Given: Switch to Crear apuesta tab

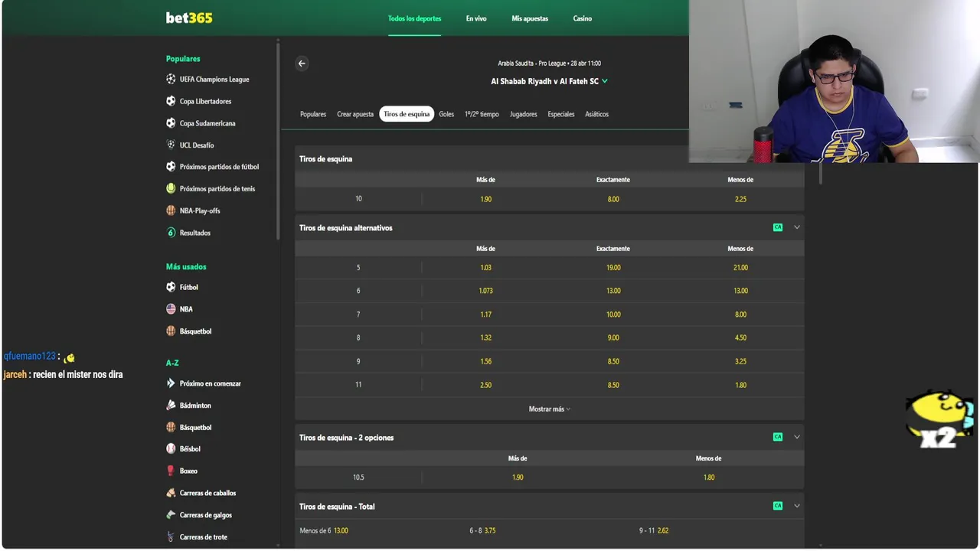Looking at the screenshot, I should pos(355,114).
